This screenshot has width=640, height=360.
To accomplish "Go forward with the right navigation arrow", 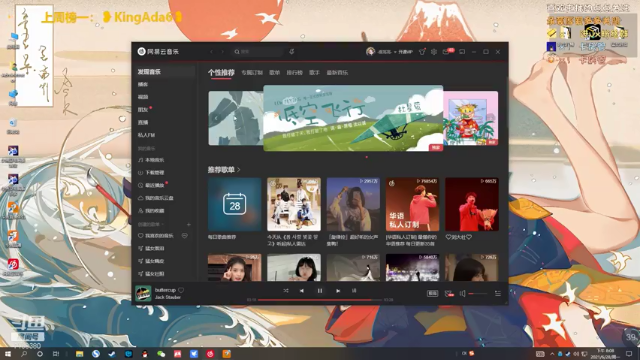I will [222, 52].
